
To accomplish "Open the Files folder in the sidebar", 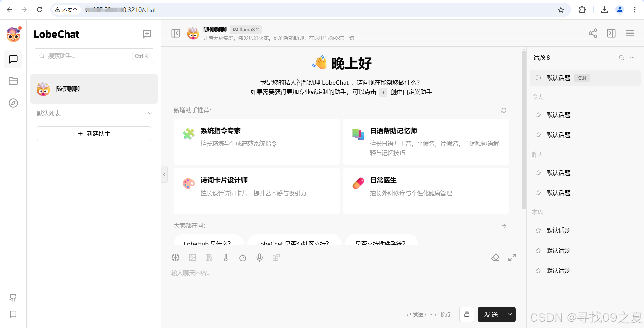I will click(13, 81).
